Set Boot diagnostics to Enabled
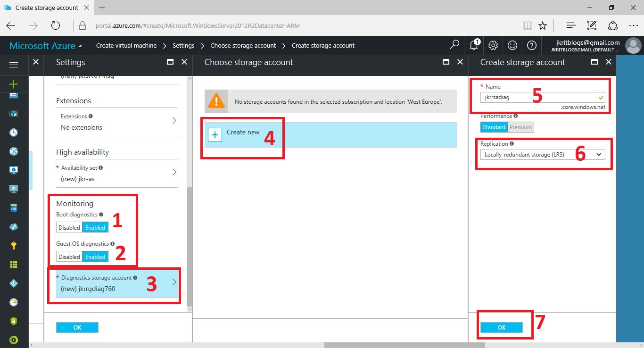The image size is (644, 348). (x=95, y=227)
